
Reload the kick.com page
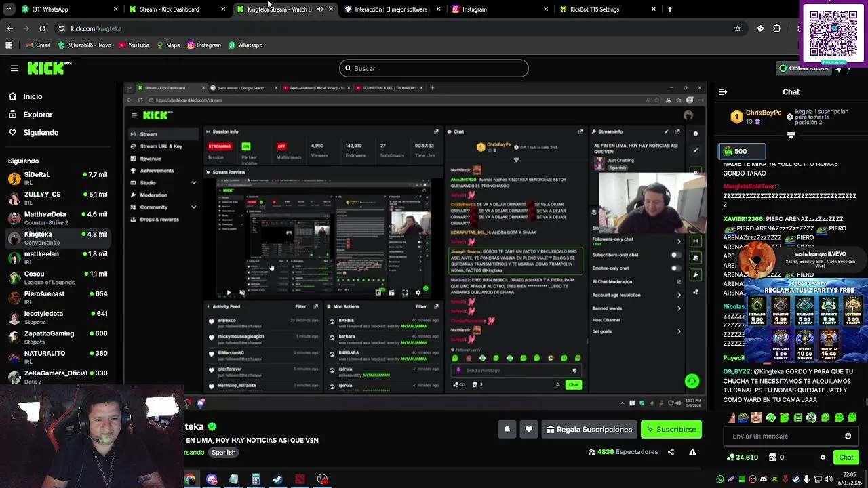[42, 28]
